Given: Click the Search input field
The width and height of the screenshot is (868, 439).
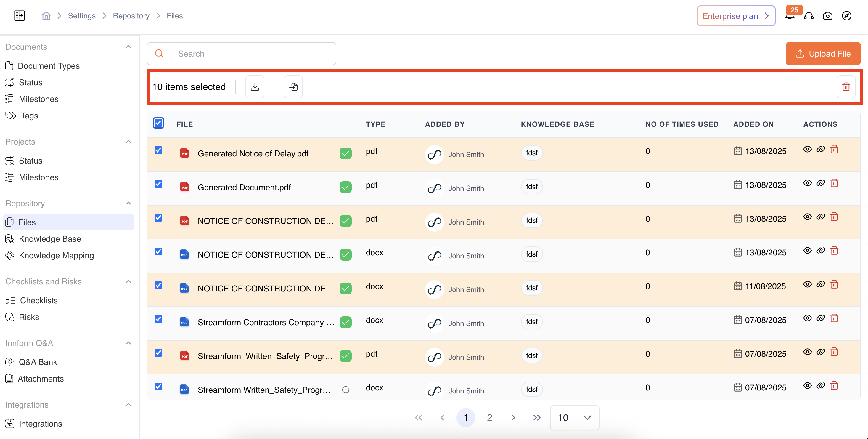Looking at the screenshot, I should pyautogui.click(x=253, y=54).
